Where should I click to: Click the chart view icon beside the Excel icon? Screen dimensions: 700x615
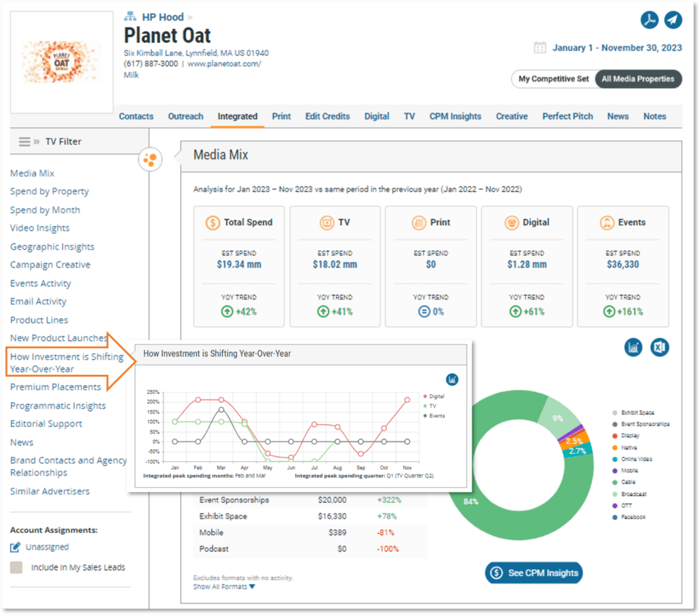coord(633,347)
